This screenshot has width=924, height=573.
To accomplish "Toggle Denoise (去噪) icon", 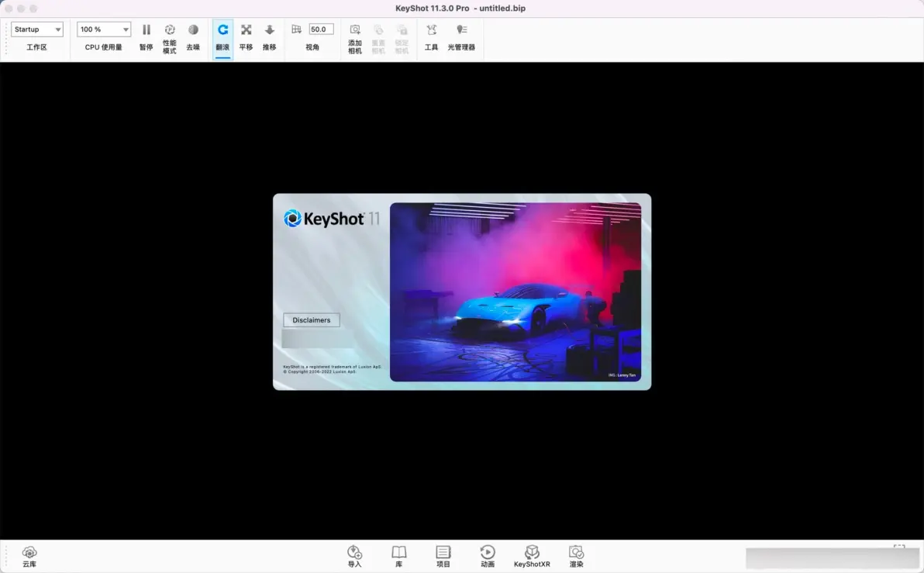I will tap(193, 29).
